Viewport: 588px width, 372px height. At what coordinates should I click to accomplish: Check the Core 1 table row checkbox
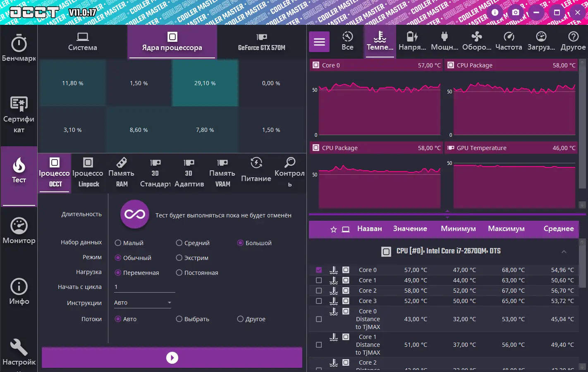click(x=319, y=280)
